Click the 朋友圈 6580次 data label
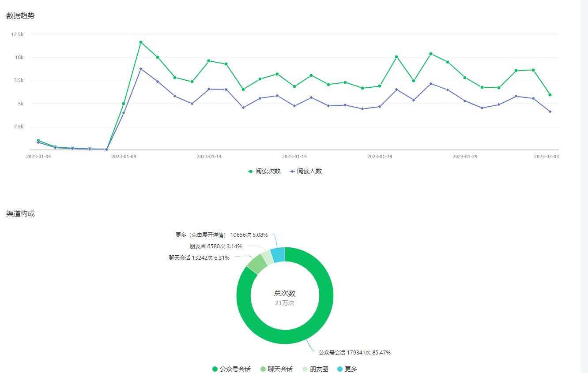Image resolution: width=588 pixels, height=373 pixels. coord(215,246)
